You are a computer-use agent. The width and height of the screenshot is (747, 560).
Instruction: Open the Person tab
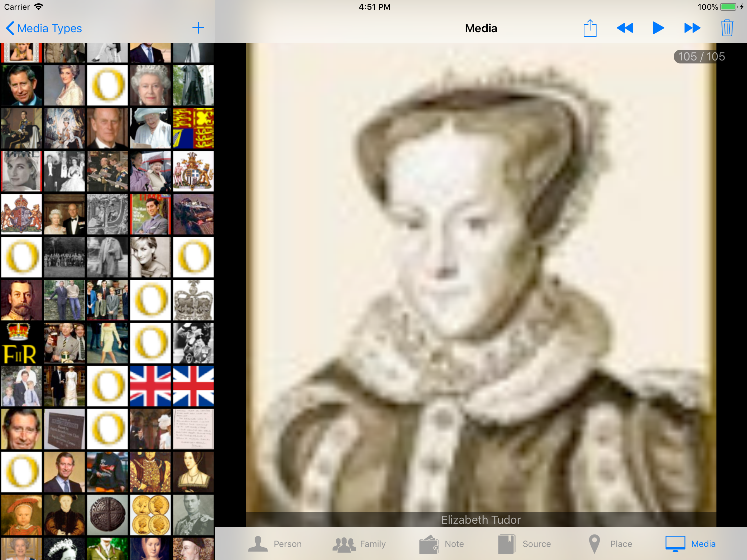[275, 544]
